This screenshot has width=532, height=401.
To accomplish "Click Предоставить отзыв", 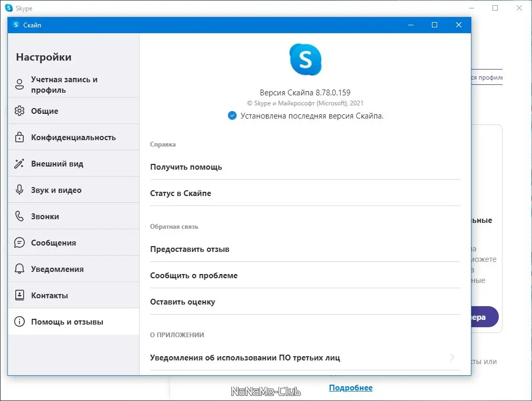I will [305, 249].
